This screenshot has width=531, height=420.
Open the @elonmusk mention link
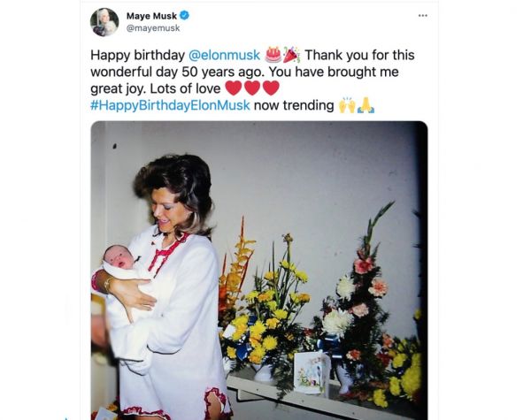(x=225, y=55)
